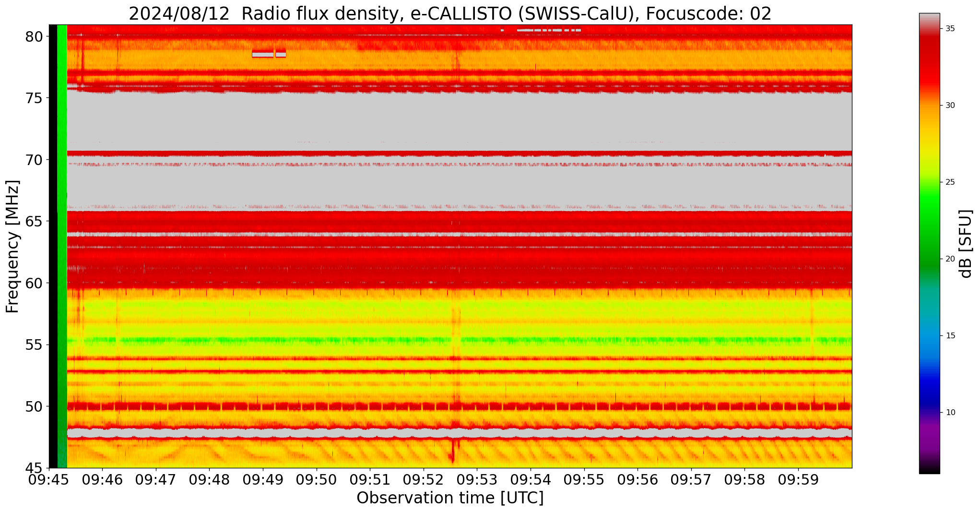980x512 pixels.
Task: Click the 65 frequency tick label
Action: [34, 221]
